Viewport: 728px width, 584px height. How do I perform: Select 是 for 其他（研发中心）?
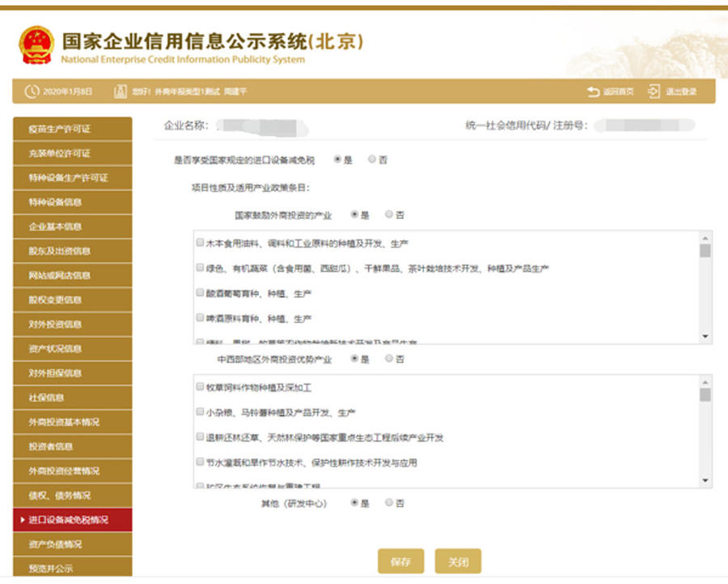(354, 502)
